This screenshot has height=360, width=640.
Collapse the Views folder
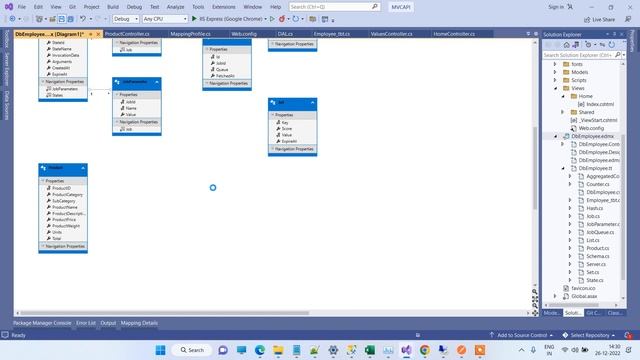(x=555, y=88)
